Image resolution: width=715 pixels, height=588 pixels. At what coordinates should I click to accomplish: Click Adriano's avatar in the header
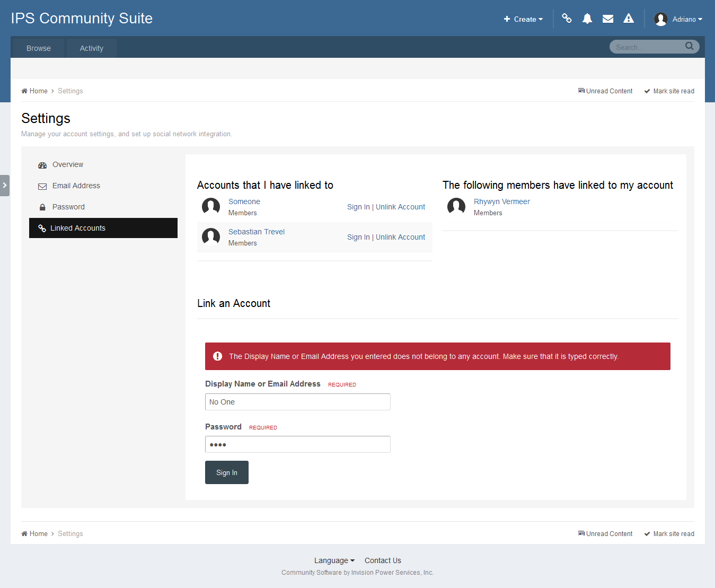pyautogui.click(x=660, y=19)
